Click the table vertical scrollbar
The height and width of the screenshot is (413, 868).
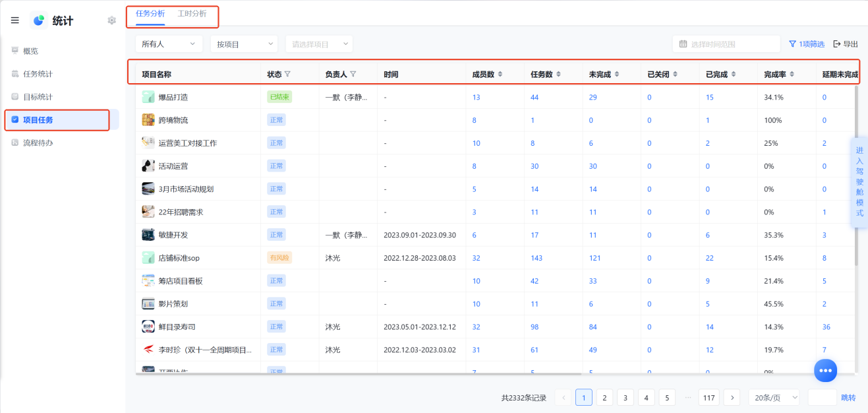click(x=857, y=175)
